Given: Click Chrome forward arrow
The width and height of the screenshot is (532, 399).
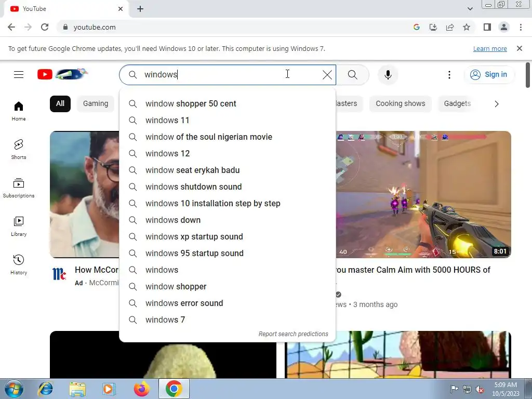Looking at the screenshot, I should [x=28, y=27].
